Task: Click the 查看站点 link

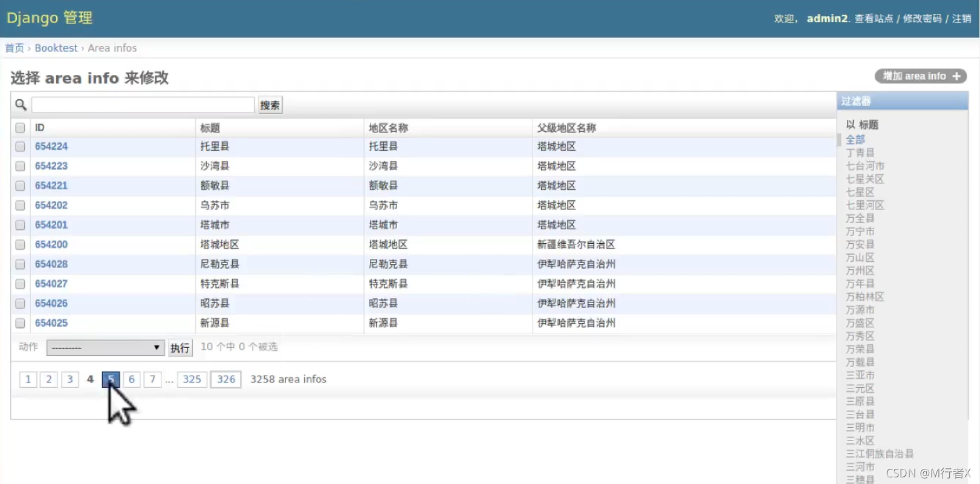Action: pyautogui.click(x=874, y=19)
